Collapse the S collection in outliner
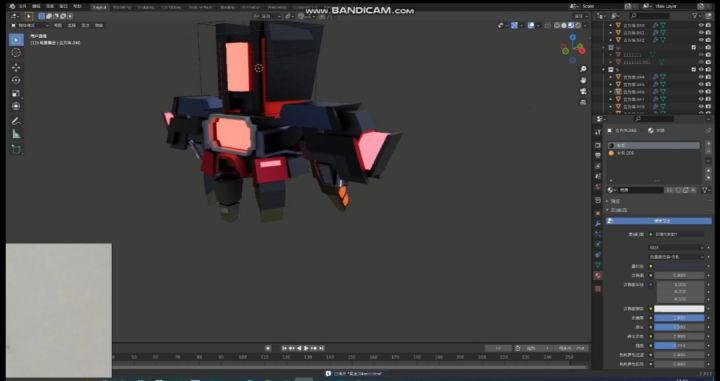 pyautogui.click(x=604, y=70)
